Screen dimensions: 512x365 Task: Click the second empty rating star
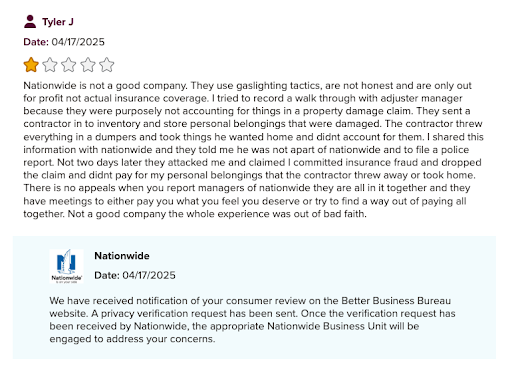50,65
